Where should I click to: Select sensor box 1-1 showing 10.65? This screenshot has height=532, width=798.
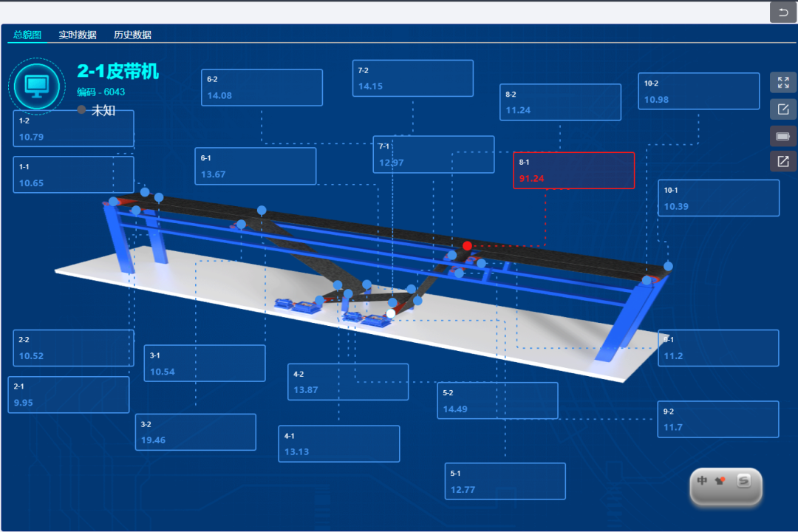[x=74, y=174]
